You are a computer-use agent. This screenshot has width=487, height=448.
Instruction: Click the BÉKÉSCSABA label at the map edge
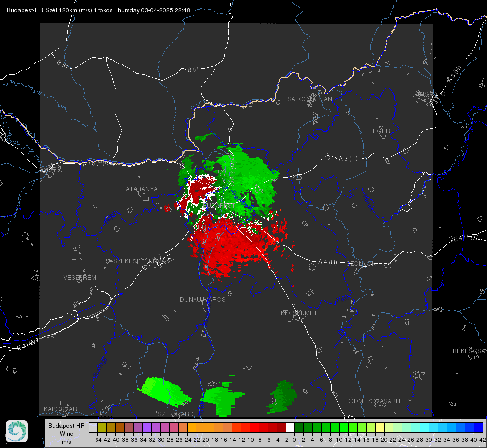click(x=470, y=351)
